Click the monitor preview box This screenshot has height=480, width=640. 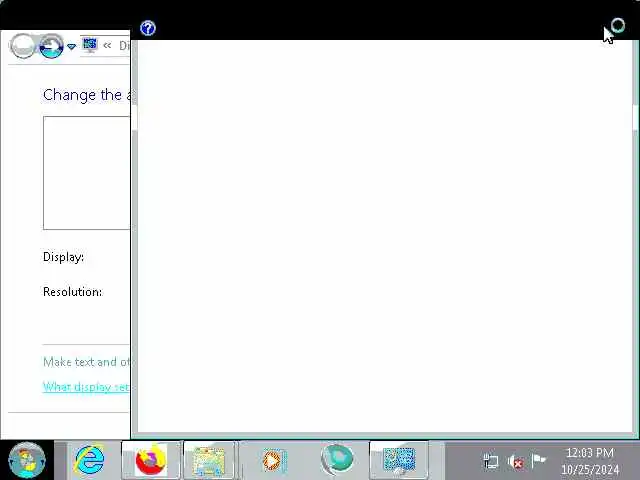[87, 173]
